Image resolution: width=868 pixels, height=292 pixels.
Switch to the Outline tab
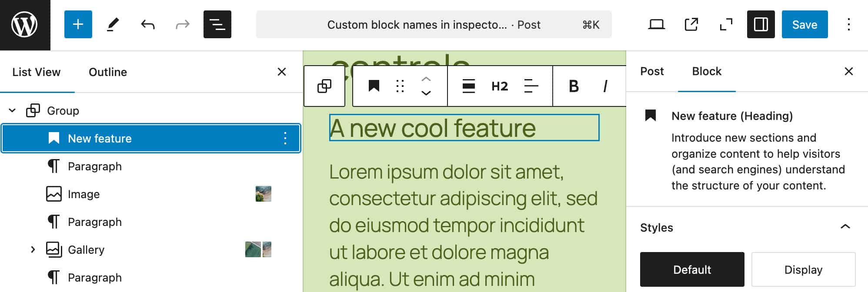[108, 72]
